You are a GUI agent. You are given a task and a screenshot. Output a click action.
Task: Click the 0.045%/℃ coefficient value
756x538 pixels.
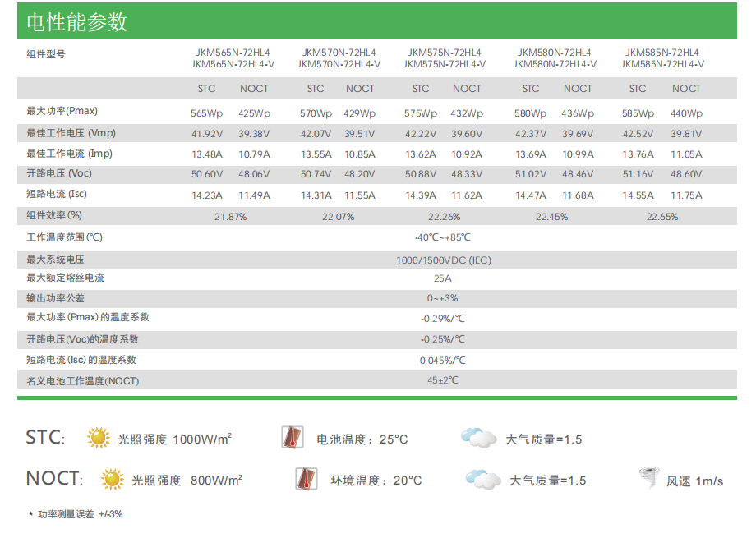[x=443, y=361]
